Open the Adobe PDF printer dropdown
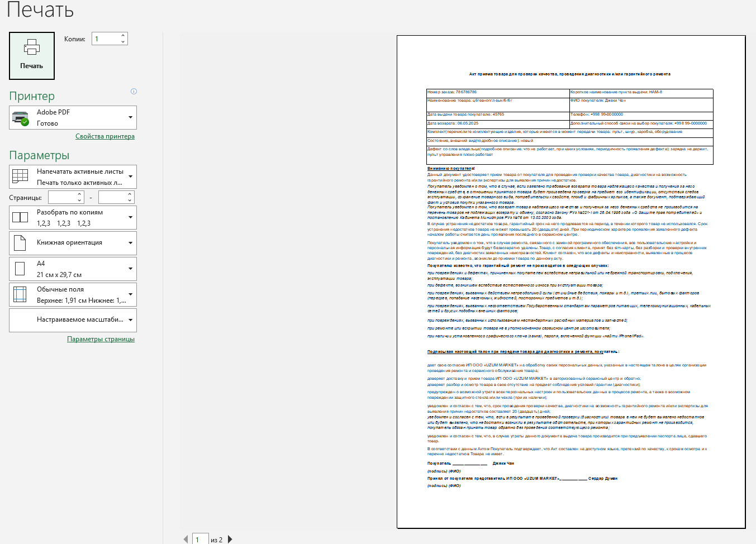Image resolution: width=756 pixels, height=544 pixels. coord(73,118)
